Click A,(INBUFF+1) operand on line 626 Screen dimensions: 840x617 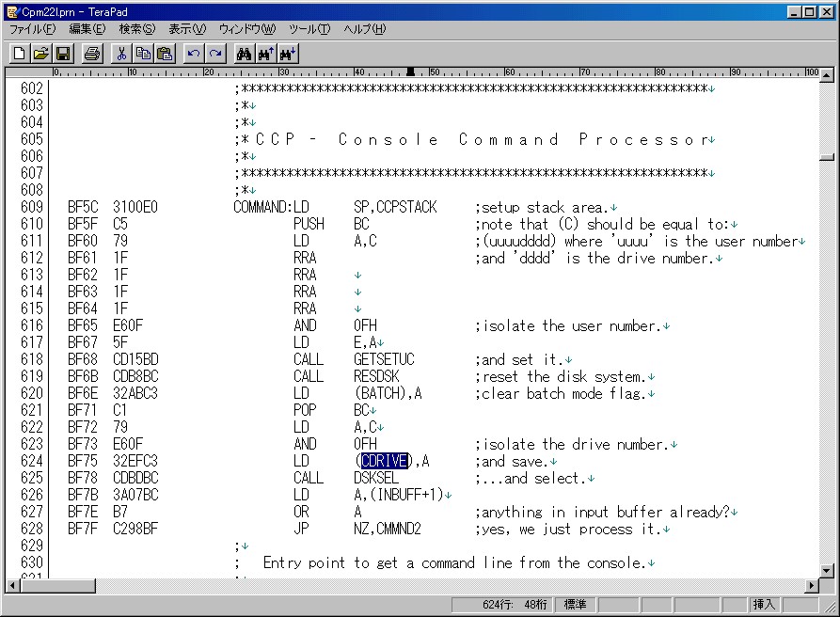[x=399, y=495]
